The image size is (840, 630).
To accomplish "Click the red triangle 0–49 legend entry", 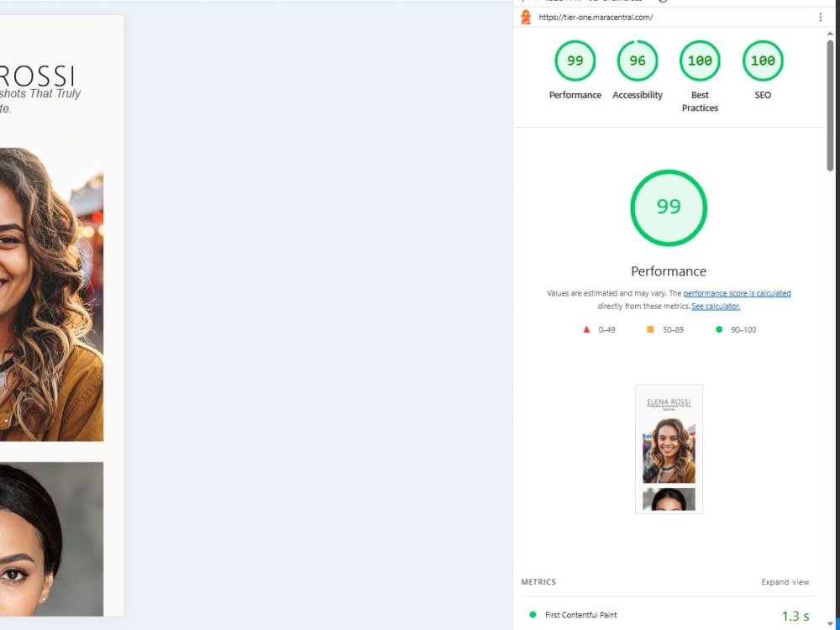I will (x=599, y=329).
